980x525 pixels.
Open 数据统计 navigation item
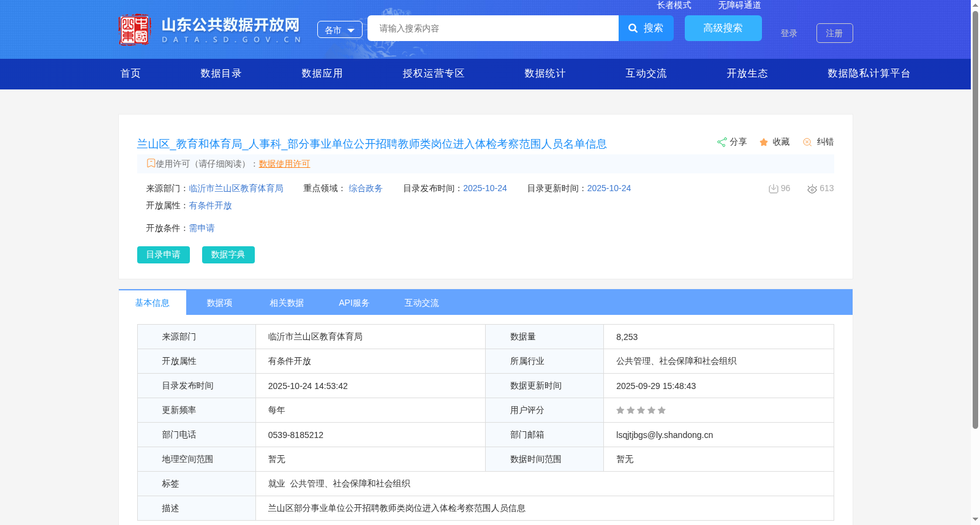pyautogui.click(x=545, y=74)
